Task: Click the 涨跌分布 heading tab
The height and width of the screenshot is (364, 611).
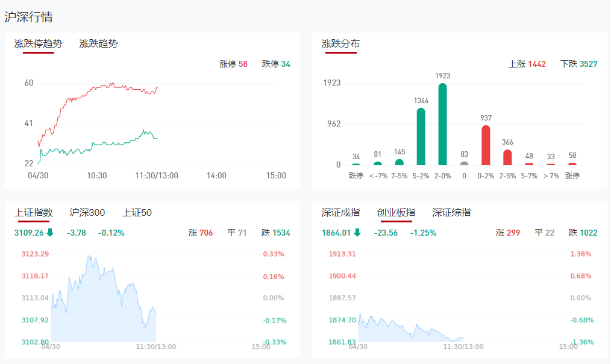Action: click(x=340, y=44)
